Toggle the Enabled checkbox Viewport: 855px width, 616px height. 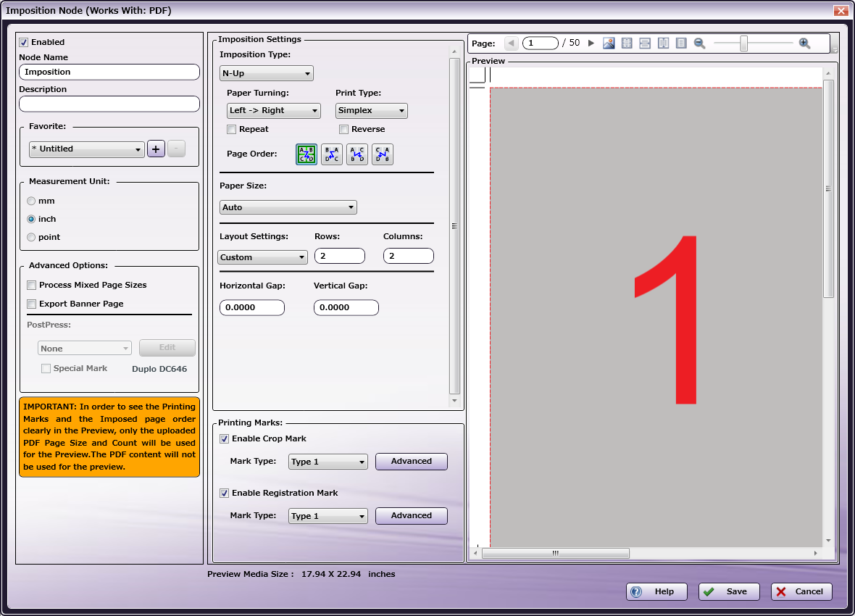point(23,42)
